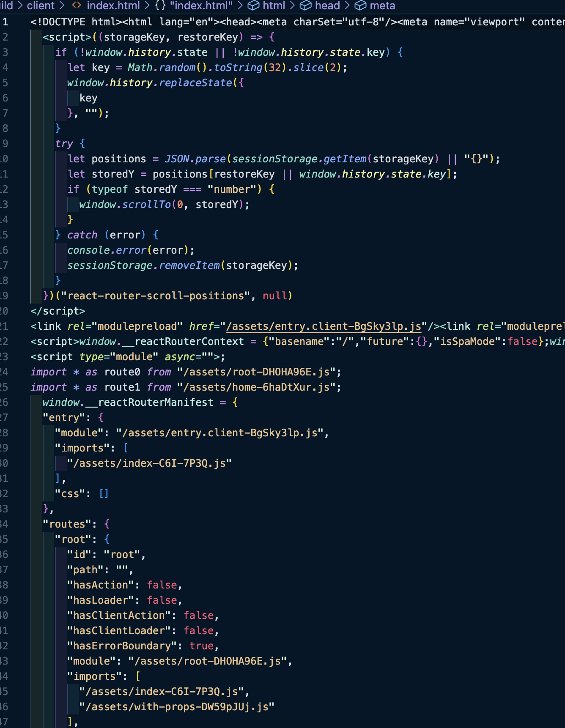Click "hasAction" key
Viewport: 565px width, 728px height.
(101, 585)
